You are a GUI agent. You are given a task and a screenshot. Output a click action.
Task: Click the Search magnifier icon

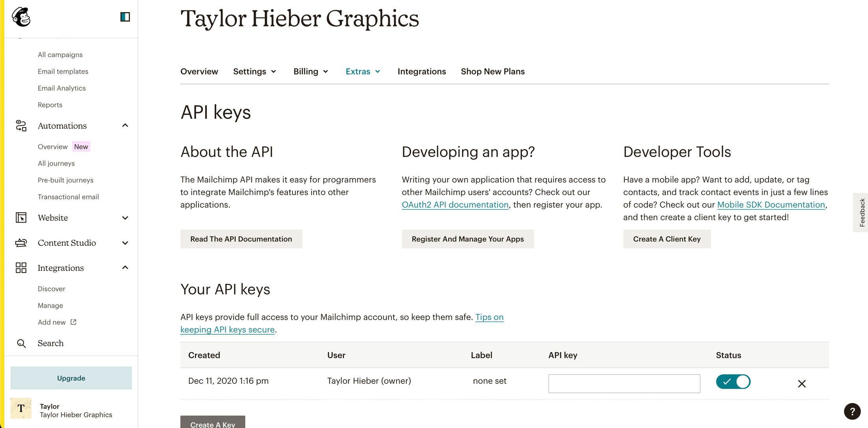click(21, 343)
